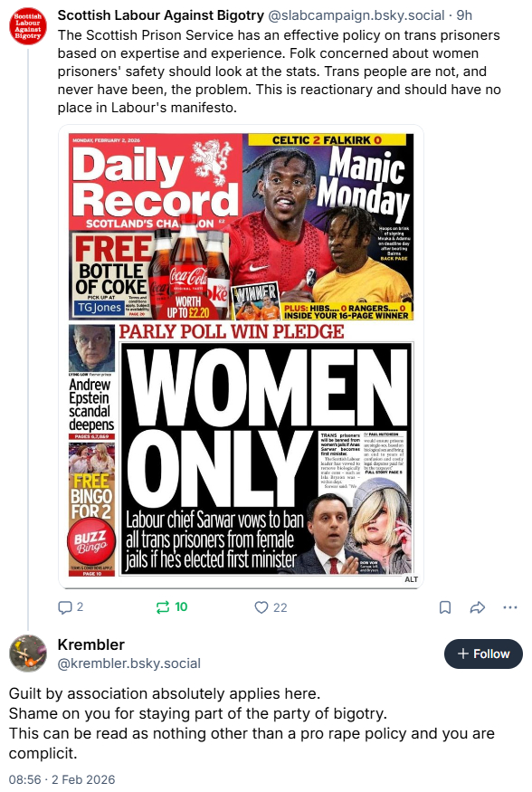Image resolution: width=532 pixels, height=792 pixels.
Task: Bookmark the Scottish Labour Against Bigotry post
Action: 445,607
